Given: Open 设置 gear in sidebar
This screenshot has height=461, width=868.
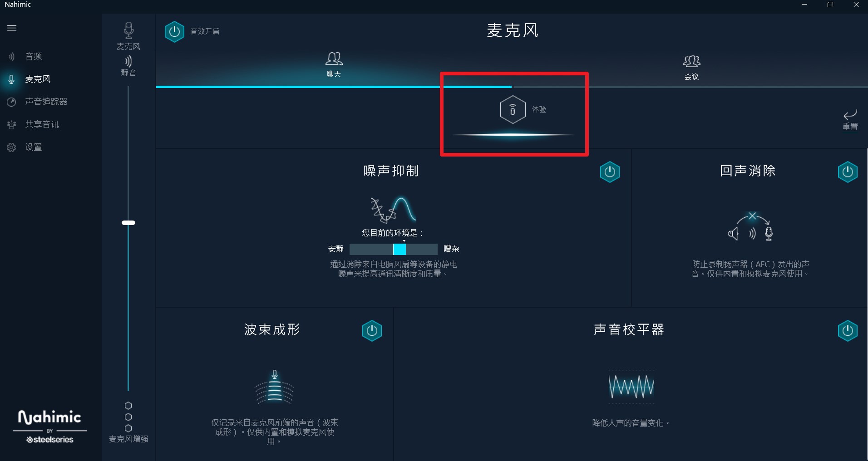Looking at the screenshot, I should 34,147.
